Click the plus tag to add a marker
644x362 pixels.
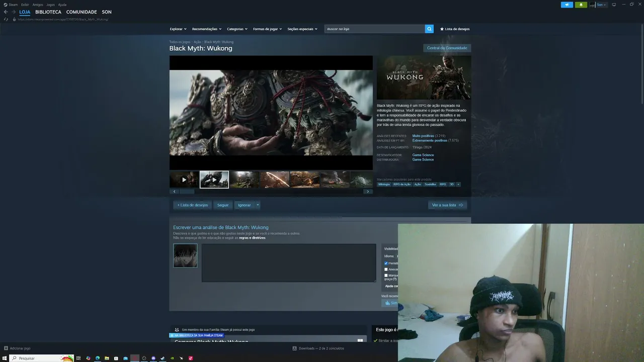[x=458, y=185]
